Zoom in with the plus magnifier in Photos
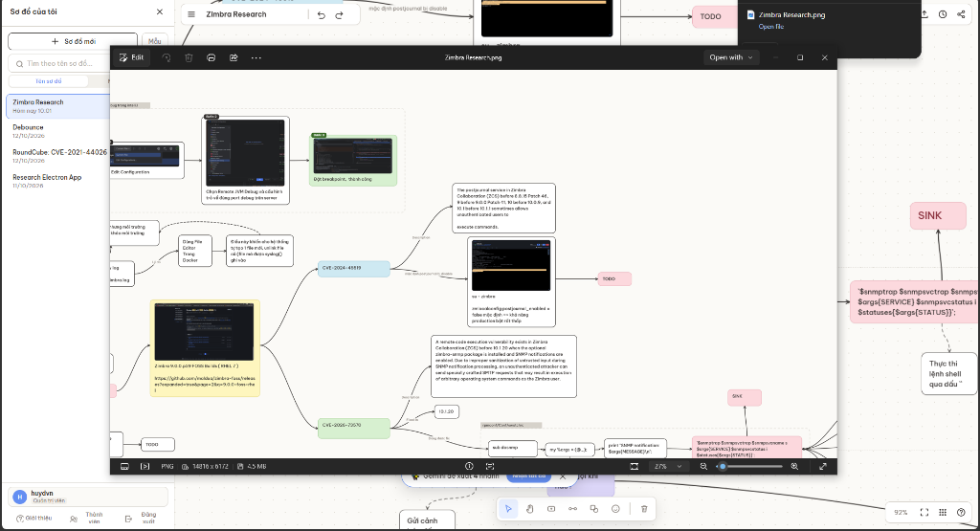The width and height of the screenshot is (980, 531). tap(794, 466)
